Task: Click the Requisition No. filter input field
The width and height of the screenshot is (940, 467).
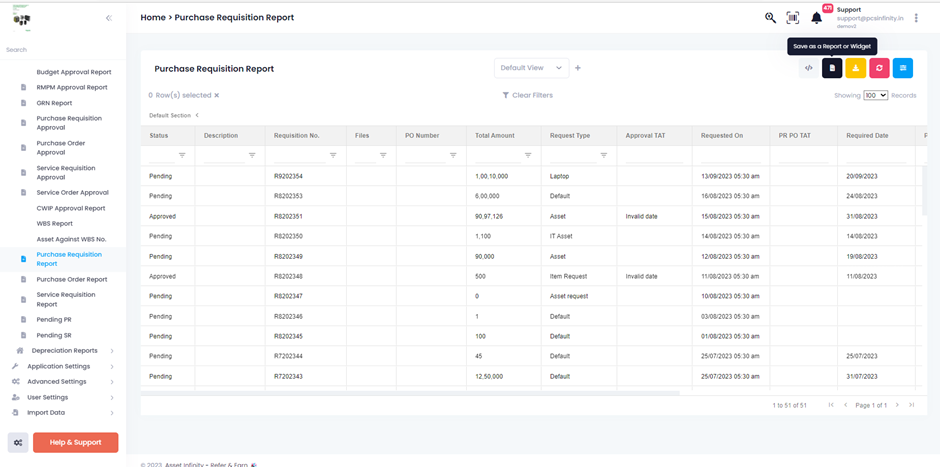Action: click(297, 155)
